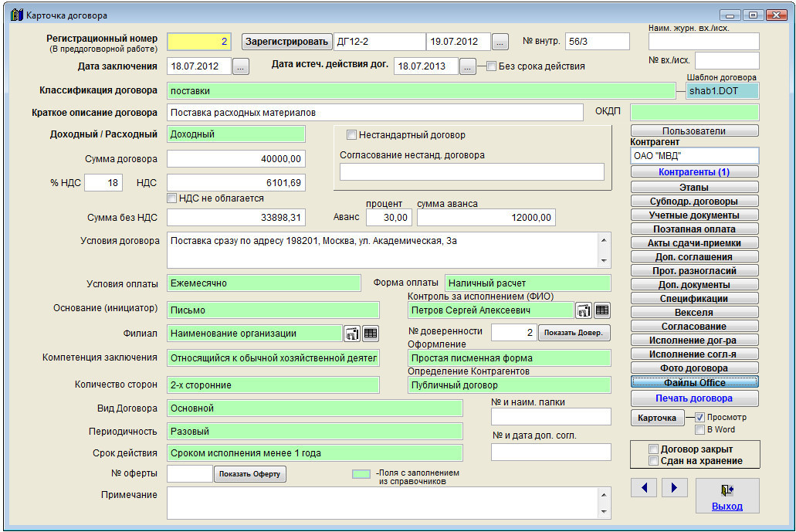Click the table icon beside the Контроль за исполнением field
Screen dimensions: 796x532
pos(602,310)
